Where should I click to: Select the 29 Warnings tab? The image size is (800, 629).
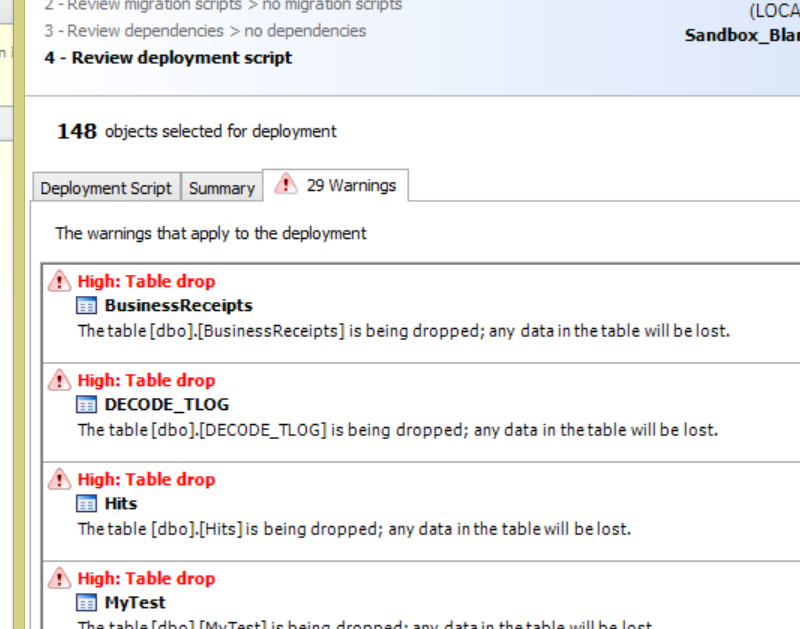[336, 185]
